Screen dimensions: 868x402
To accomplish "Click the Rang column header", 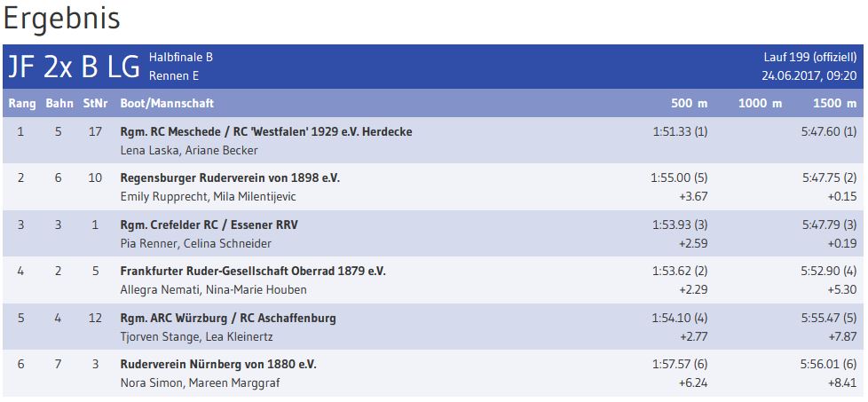I will [x=22, y=104].
